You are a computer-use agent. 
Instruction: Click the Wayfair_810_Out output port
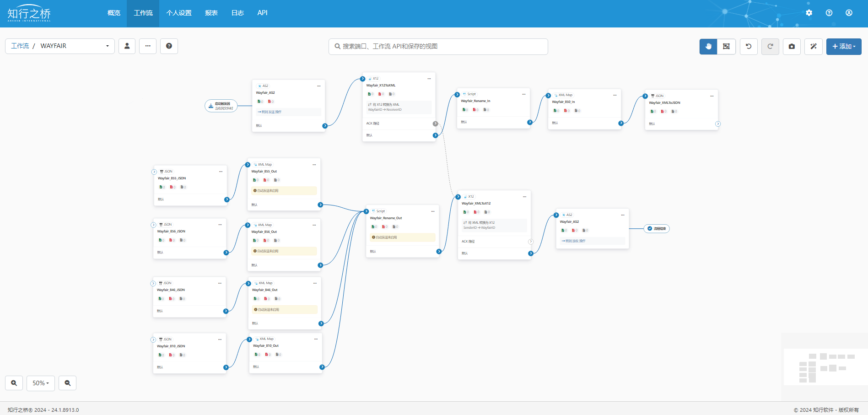(x=322, y=367)
